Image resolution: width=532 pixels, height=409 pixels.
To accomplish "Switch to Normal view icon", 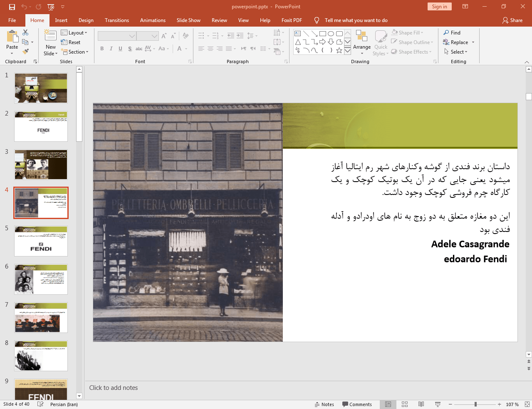I will (x=388, y=404).
